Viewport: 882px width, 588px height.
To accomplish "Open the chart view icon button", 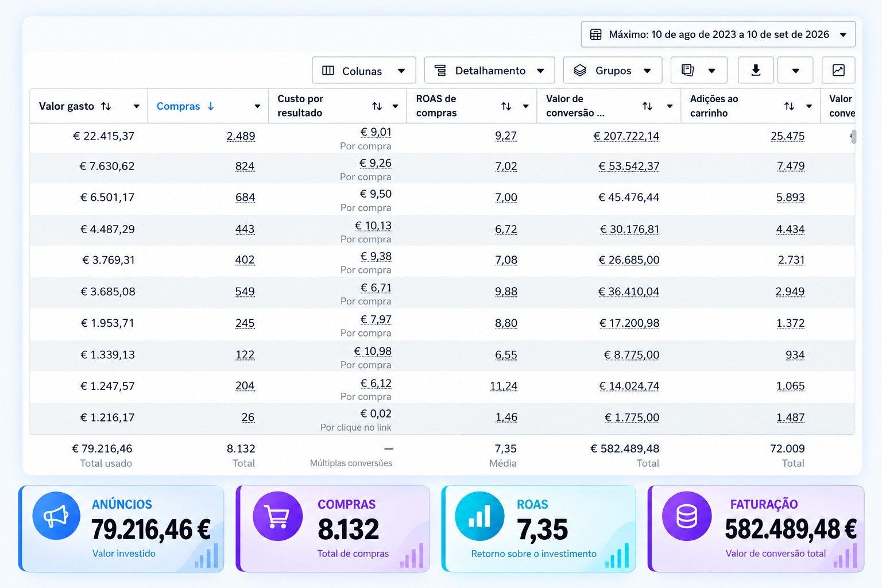I will point(838,70).
